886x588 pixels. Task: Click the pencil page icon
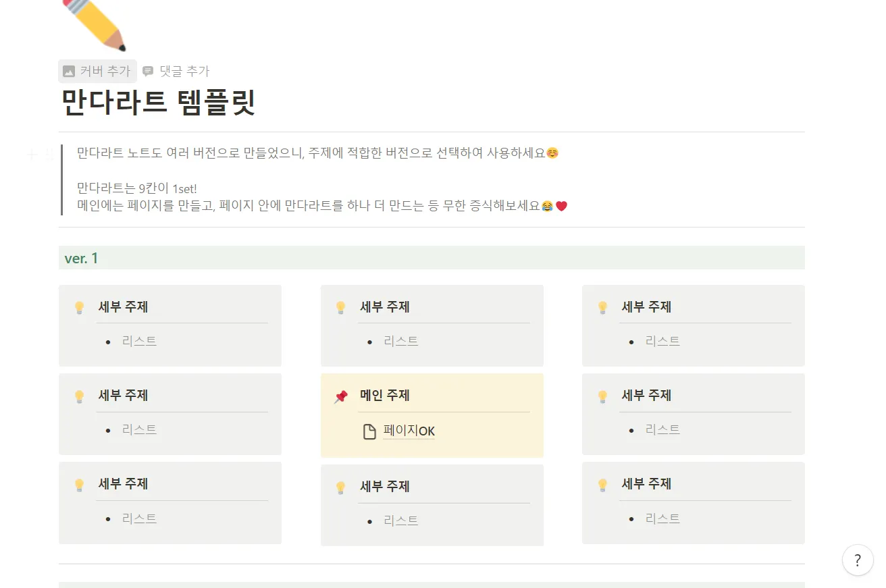pyautogui.click(x=94, y=24)
